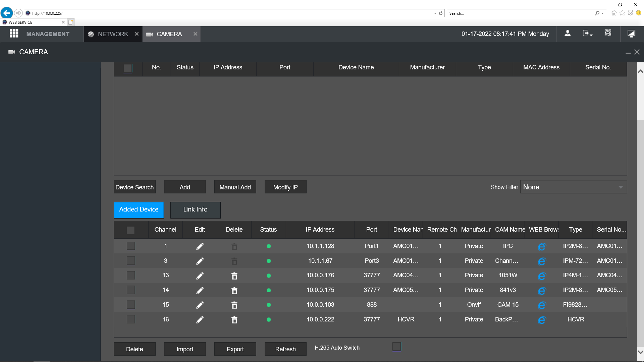Viewport: 644px width, 362px height.
Task: Close the CAMERA tab
Action: tap(195, 34)
